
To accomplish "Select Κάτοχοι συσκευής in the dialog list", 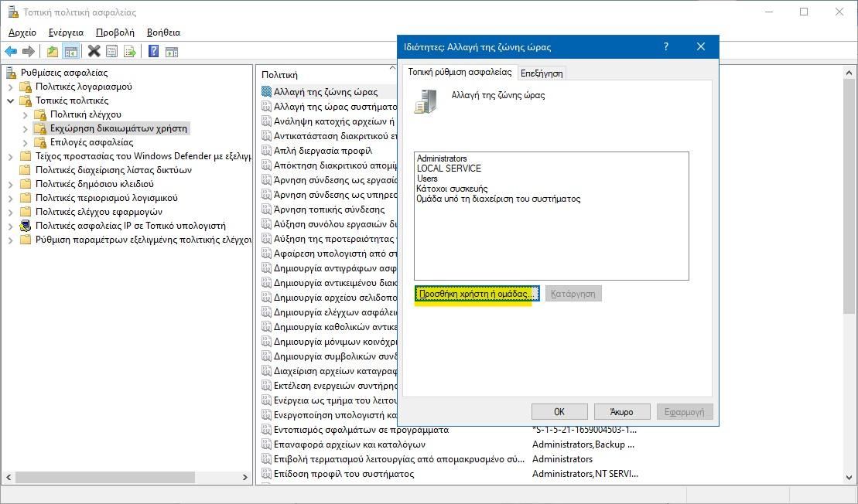I will [453, 189].
